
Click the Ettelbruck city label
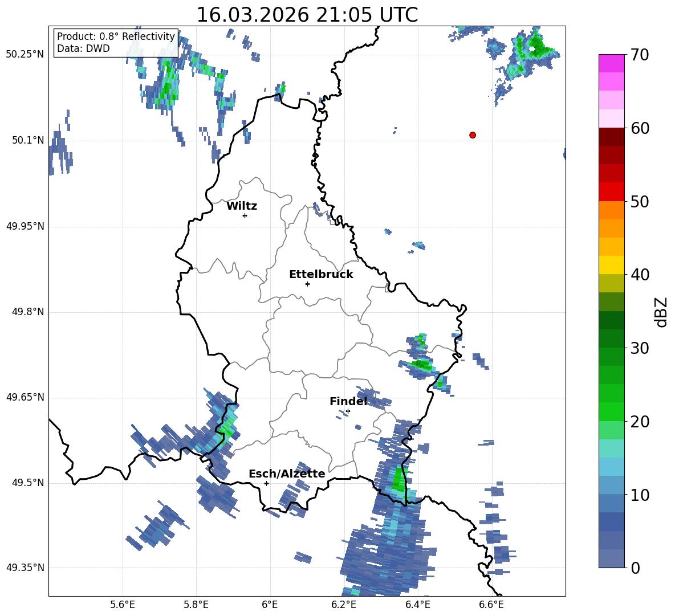click(x=321, y=275)
